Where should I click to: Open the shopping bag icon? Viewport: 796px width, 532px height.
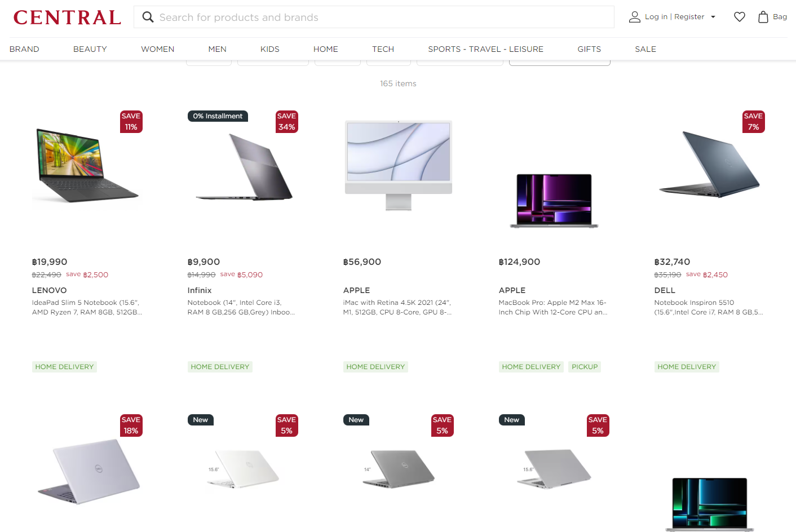(763, 17)
